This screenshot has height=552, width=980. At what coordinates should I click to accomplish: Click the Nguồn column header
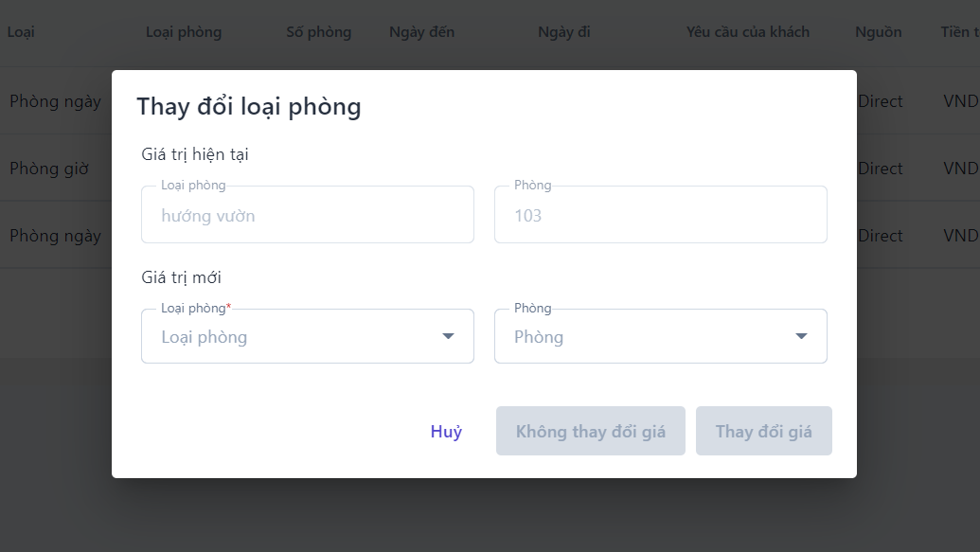pos(878,32)
